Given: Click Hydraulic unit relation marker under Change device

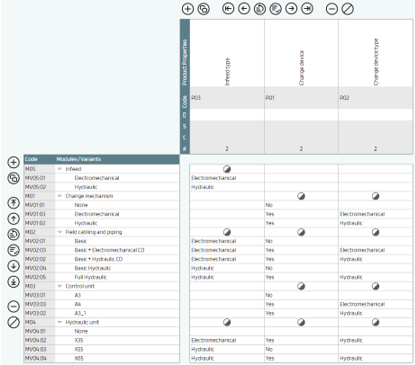Looking at the screenshot, I should pyautogui.click(x=301, y=322).
